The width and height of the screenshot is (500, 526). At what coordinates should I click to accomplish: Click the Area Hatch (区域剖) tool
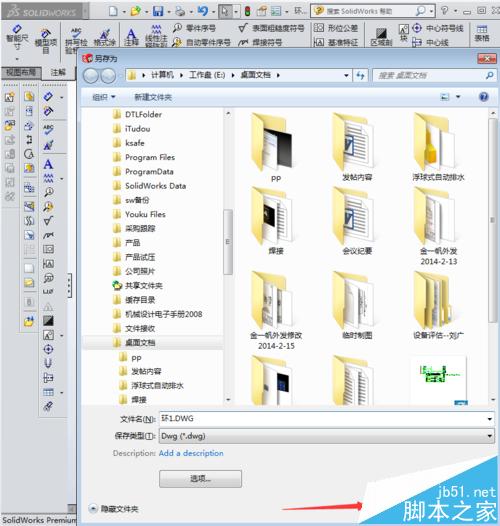[x=381, y=37]
